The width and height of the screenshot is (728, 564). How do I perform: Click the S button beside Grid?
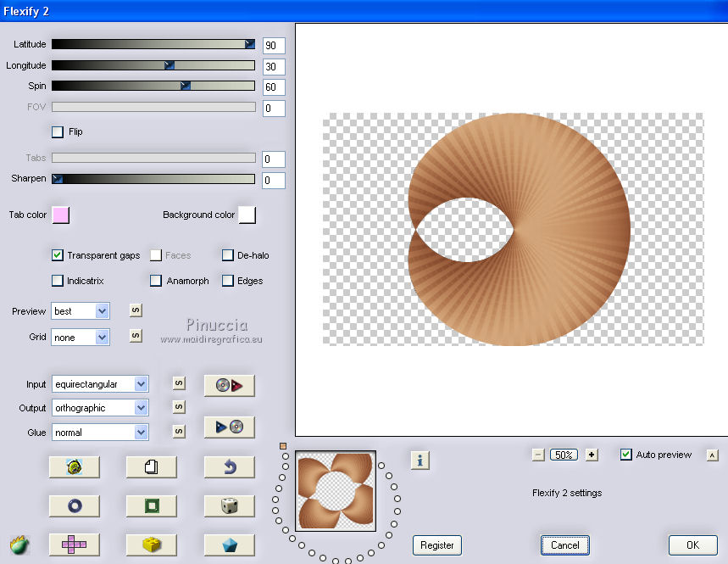(136, 335)
